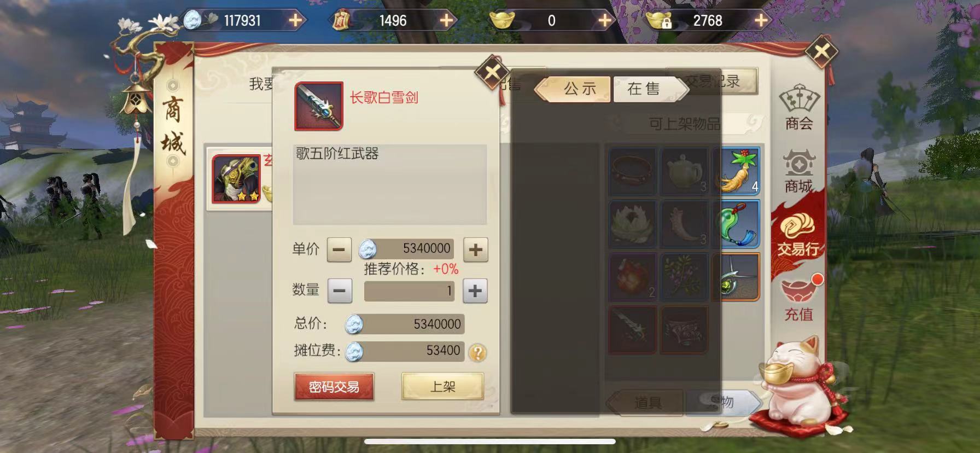Click the stall fee question mark help icon
Screen dimensions: 980x453
pyautogui.click(x=477, y=353)
